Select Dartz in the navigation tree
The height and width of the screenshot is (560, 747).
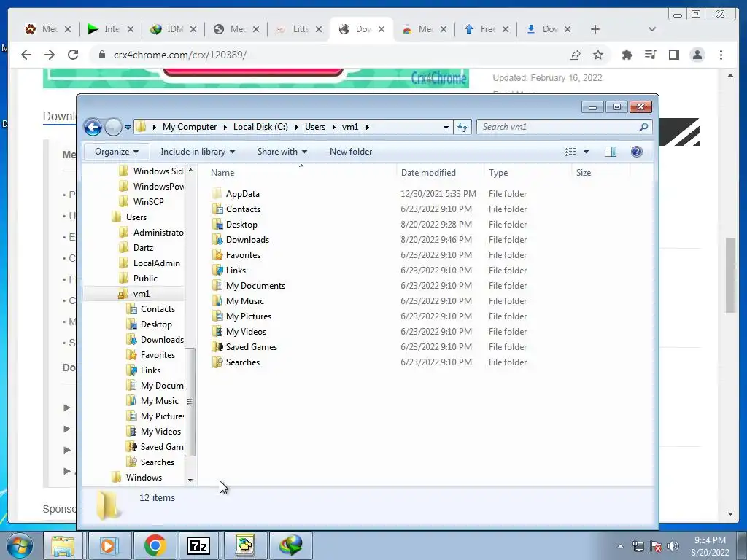[143, 248]
